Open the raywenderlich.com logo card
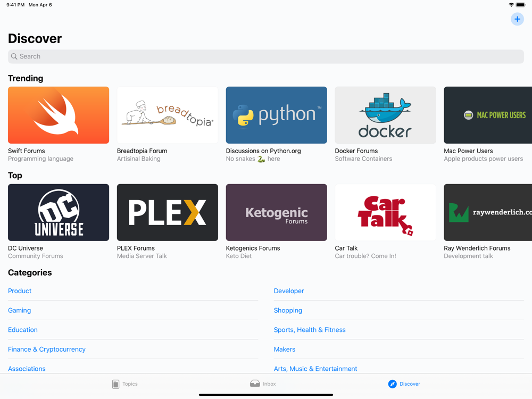The height and width of the screenshot is (399, 532). (488, 212)
